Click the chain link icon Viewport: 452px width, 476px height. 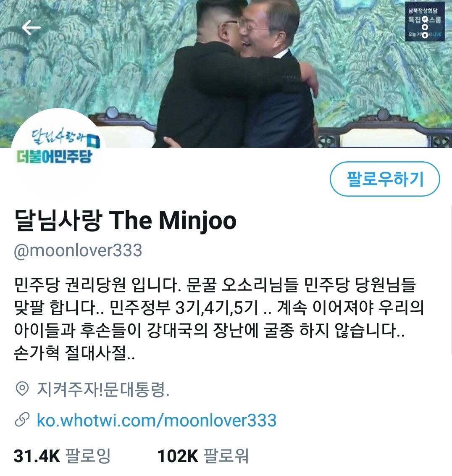tap(22, 420)
